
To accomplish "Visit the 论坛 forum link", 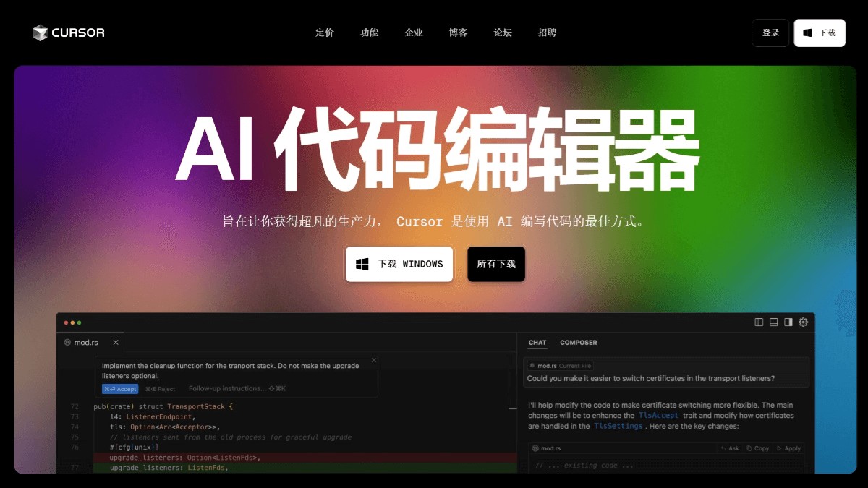I will [x=503, y=33].
